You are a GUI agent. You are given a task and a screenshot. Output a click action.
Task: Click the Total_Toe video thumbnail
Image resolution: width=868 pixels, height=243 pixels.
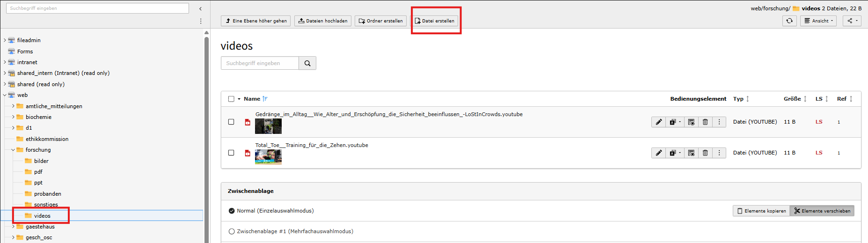click(268, 157)
